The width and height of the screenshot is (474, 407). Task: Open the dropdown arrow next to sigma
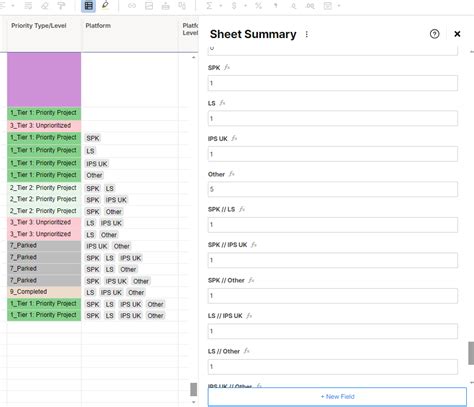[220, 6]
